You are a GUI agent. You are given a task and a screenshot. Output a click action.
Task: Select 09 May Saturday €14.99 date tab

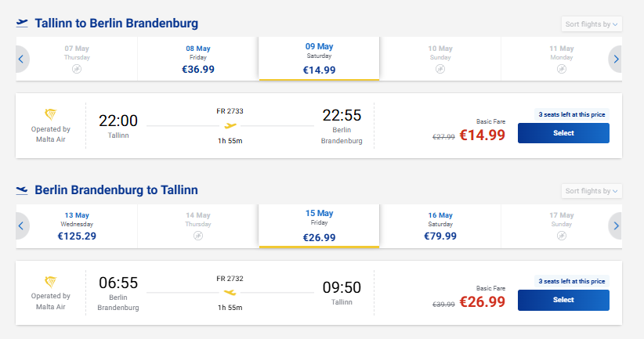click(319, 59)
